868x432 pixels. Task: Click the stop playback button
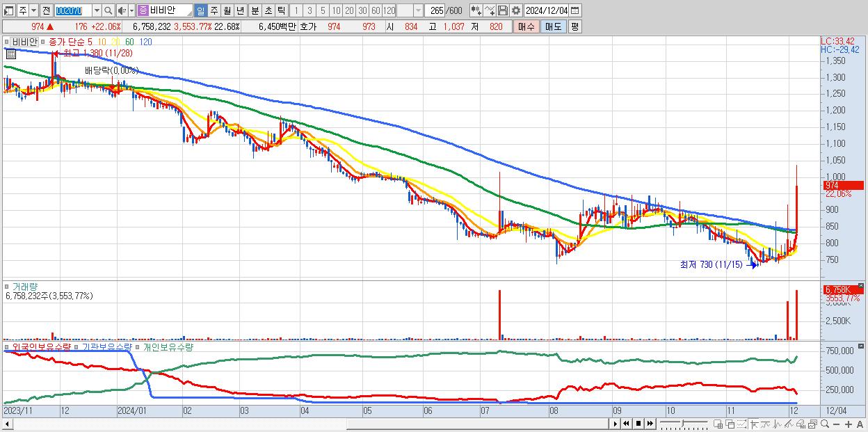[638, 424]
